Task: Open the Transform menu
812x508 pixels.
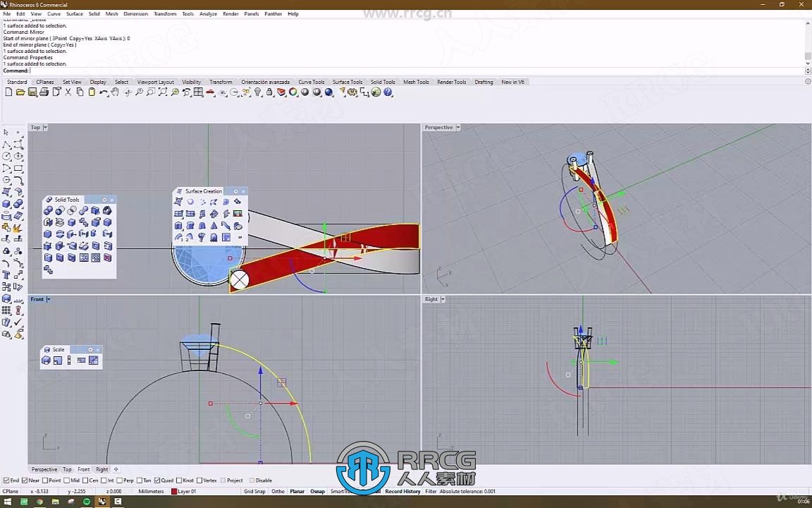Action: click(x=165, y=14)
